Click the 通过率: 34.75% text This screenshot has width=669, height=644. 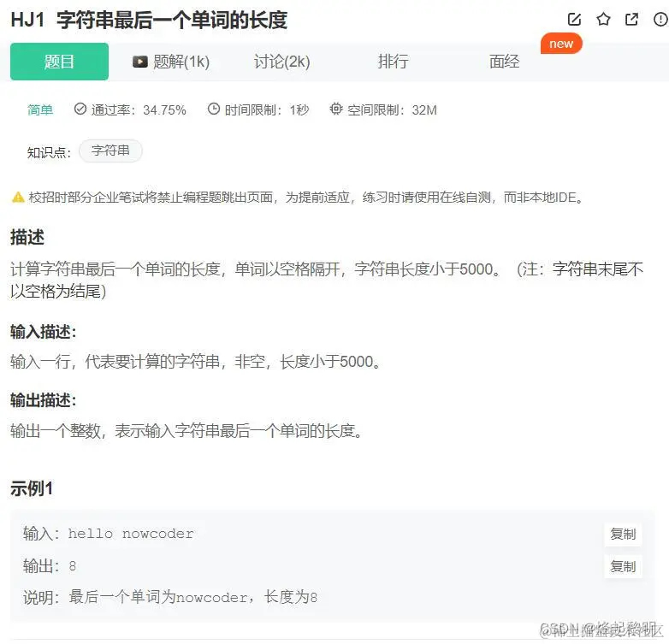pyautogui.click(x=139, y=110)
